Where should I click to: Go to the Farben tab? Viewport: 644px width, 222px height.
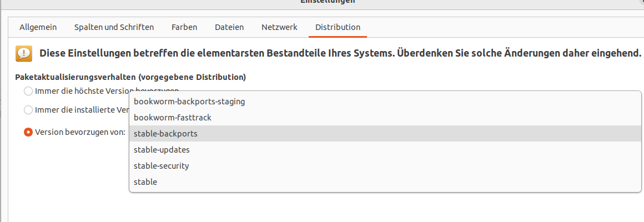click(184, 28)
